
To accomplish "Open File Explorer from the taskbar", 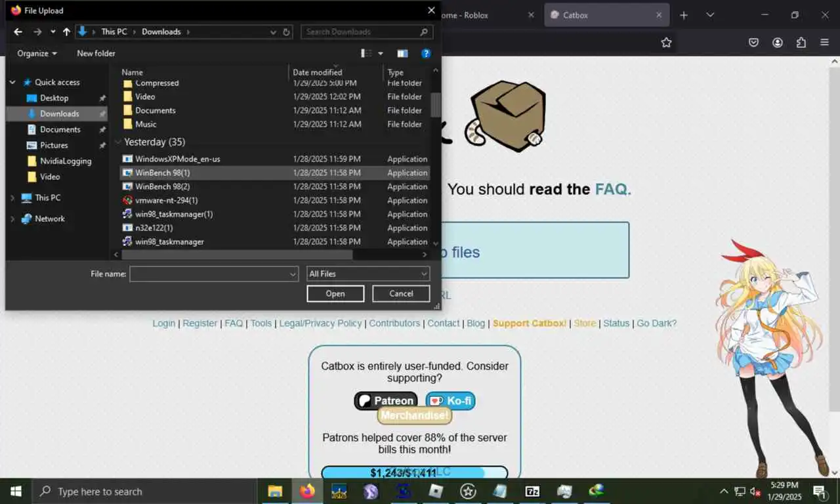I will (x=275, y=491).
